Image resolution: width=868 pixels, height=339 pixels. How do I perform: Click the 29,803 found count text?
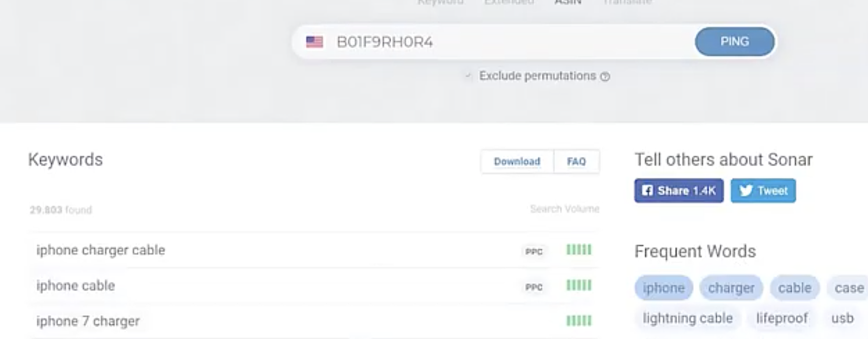click(x=60, y=210)
